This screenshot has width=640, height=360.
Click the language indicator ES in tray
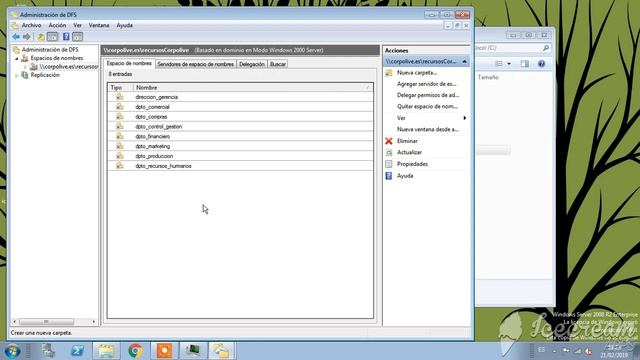click(x=541, y=350)
